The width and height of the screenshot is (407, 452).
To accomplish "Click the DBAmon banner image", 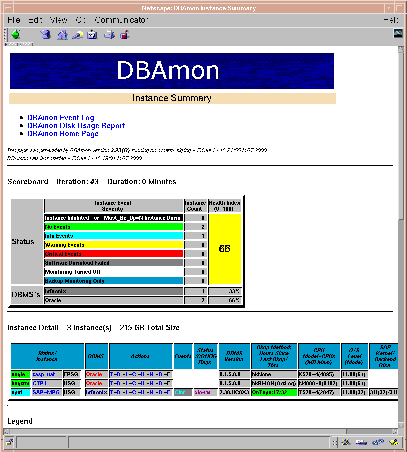I will coord(172,71).
